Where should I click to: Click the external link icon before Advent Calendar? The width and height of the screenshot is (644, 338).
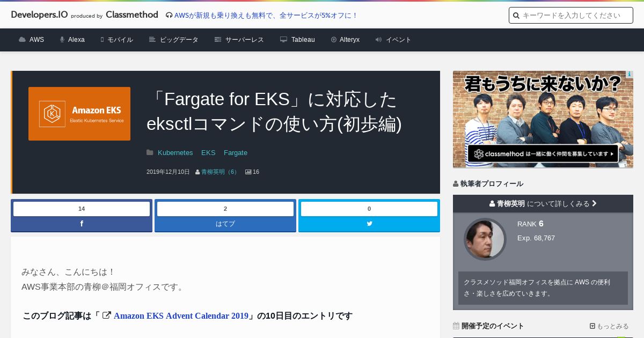pyautogui.click(x=107, y=315)
